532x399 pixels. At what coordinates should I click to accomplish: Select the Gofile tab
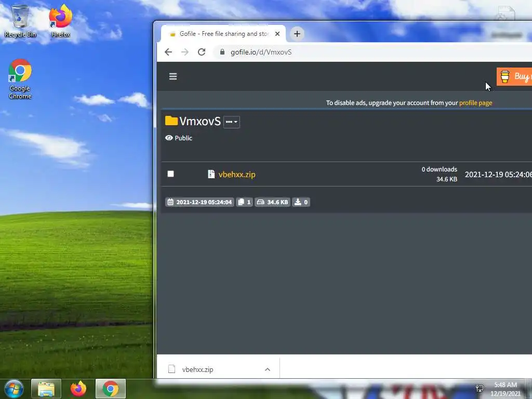[223, 34]
